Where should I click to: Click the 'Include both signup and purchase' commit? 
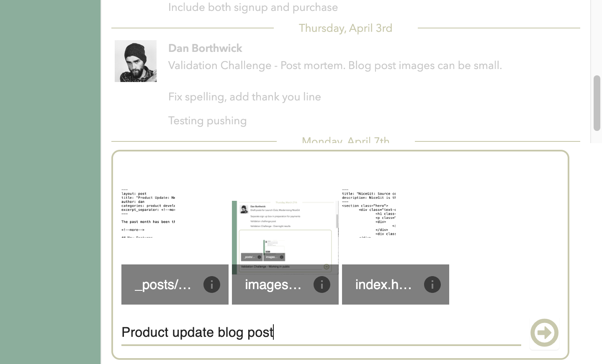(x=253, y=7)
